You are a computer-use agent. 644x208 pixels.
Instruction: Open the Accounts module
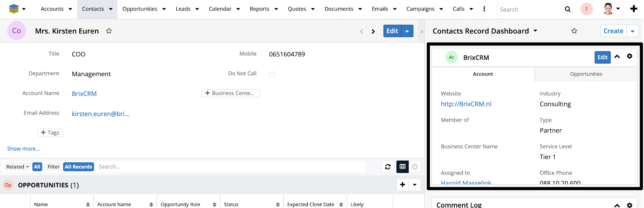(x=52, y=9)
